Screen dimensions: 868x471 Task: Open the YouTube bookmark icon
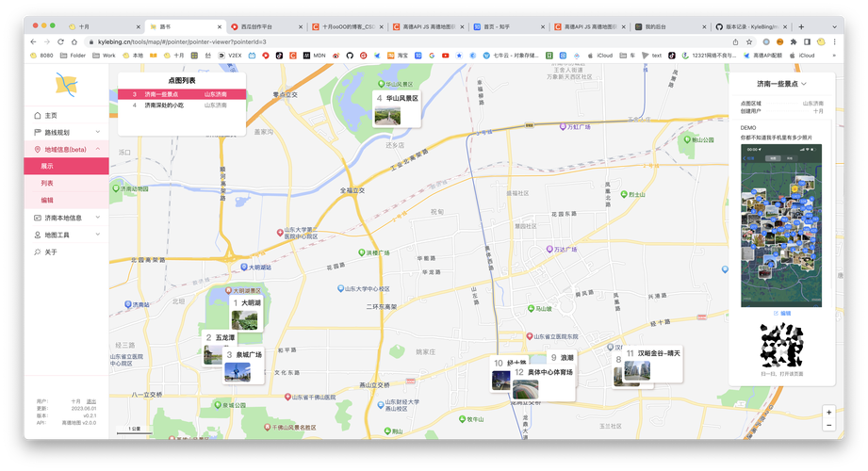click(x=445, y=56)
